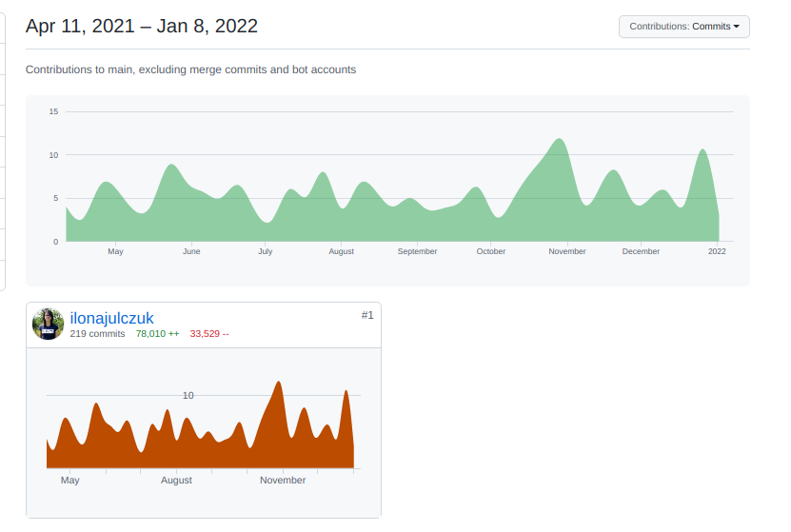Image resolution: width=791 pixels, height=532 pixels.
Task: Click the #1 rank label
Action: point(367,315)
